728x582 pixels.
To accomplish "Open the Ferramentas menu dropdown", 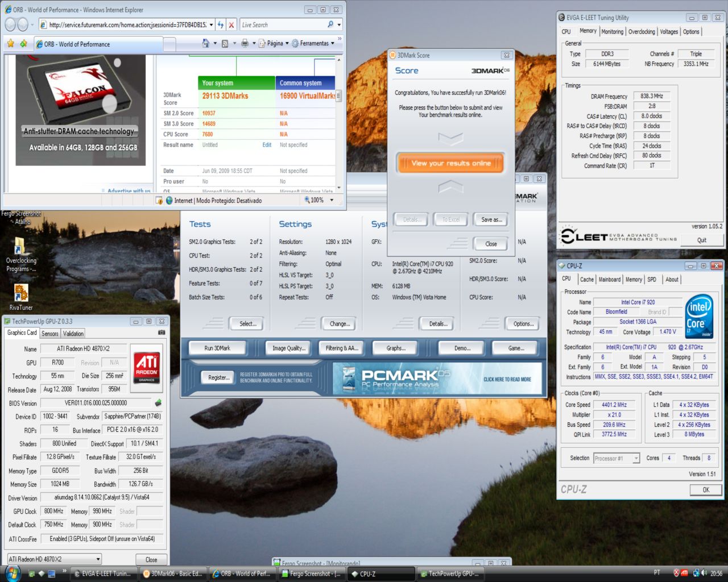I will click(313, 43).
